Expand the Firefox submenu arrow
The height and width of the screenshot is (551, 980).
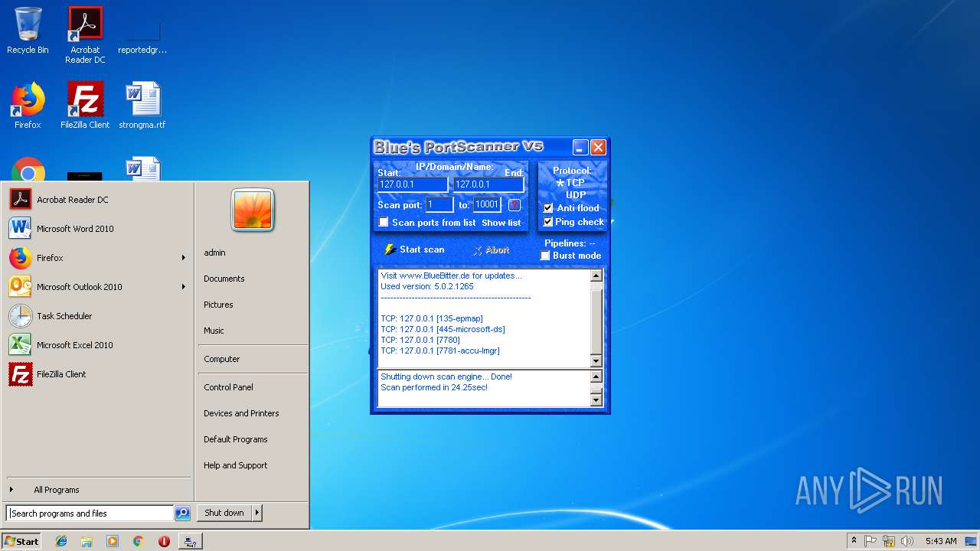pos(184,258)
